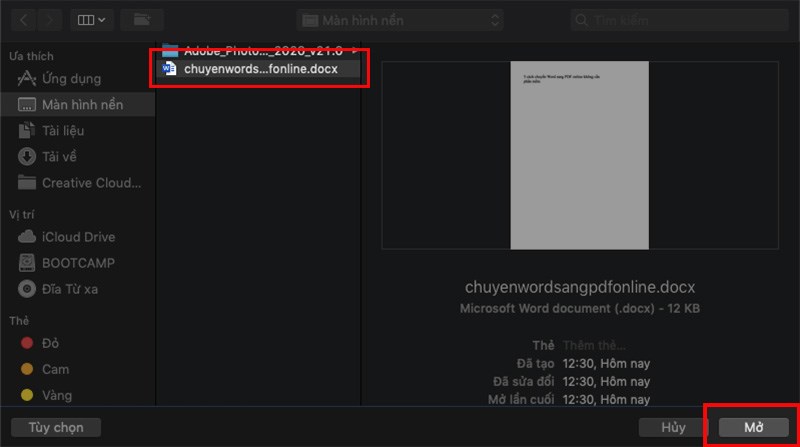Click the Creative Cloud folder icon

27,182
